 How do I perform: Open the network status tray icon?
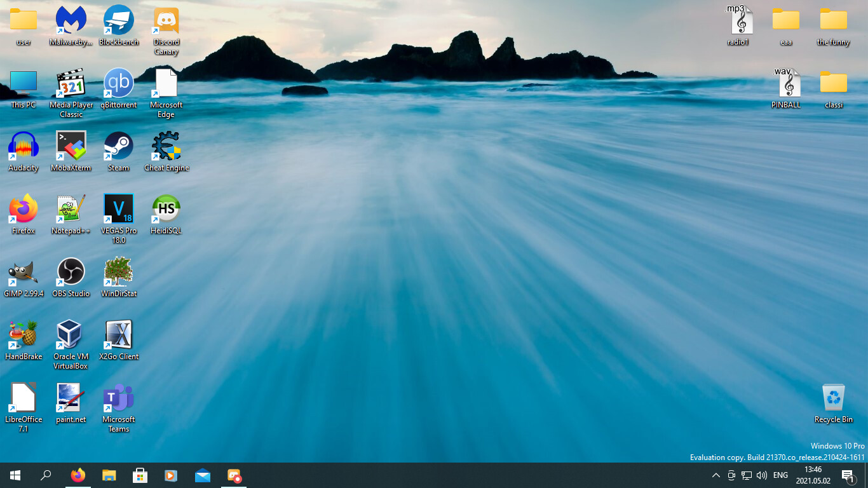[x=747, y=475]
